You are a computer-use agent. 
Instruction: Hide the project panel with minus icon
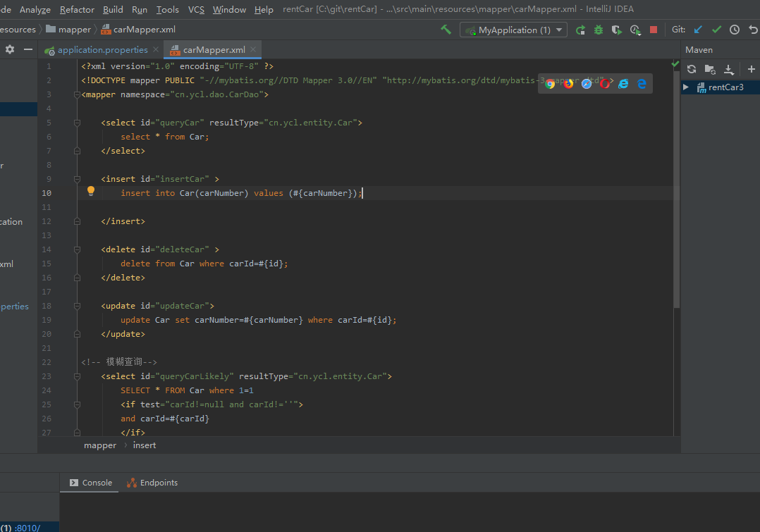click(28, 49)
